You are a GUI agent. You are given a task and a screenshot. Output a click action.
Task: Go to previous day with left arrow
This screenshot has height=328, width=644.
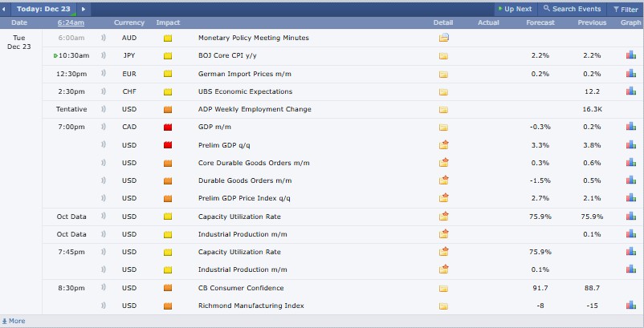(7, 9)
